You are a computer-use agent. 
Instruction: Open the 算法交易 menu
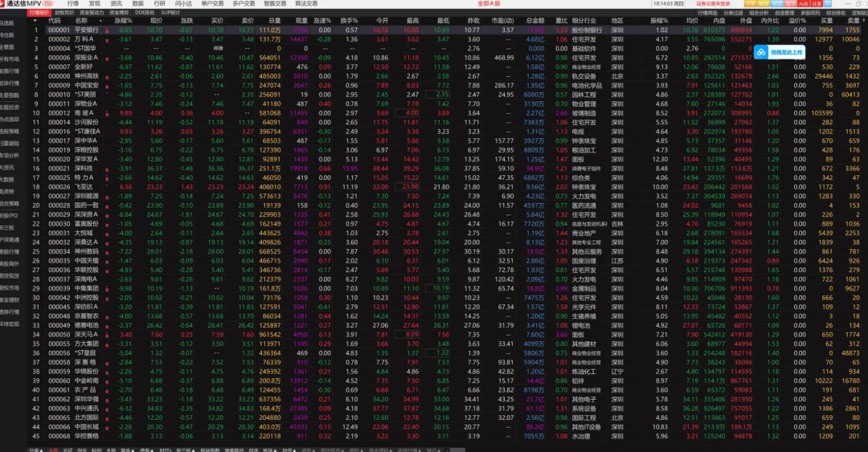[306, 3]
